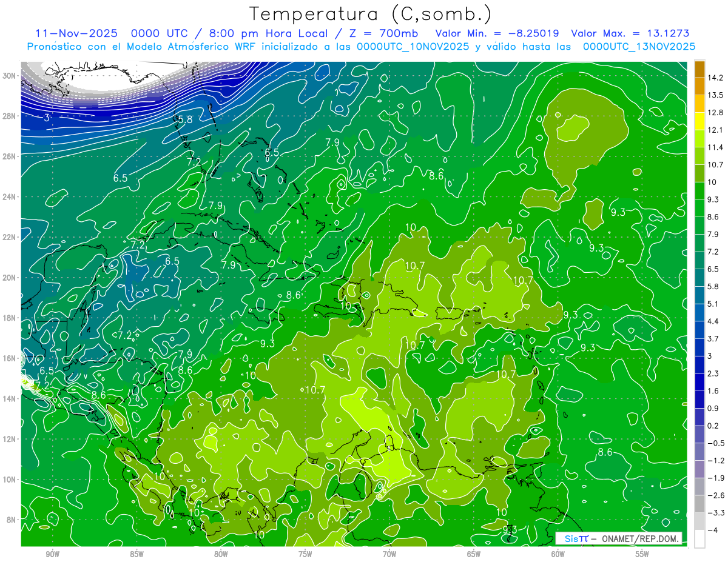
Task: Click the "75W" longitude label
Action: (305, 553)
